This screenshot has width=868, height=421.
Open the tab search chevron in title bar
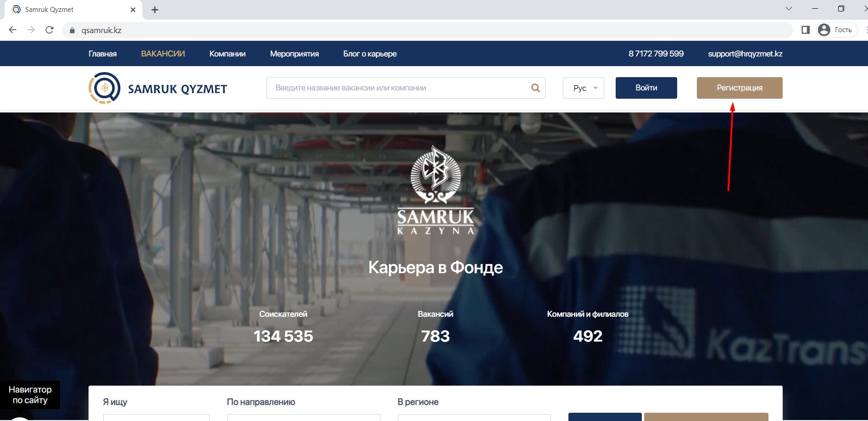pyautogui.click(x=789, y=9)
